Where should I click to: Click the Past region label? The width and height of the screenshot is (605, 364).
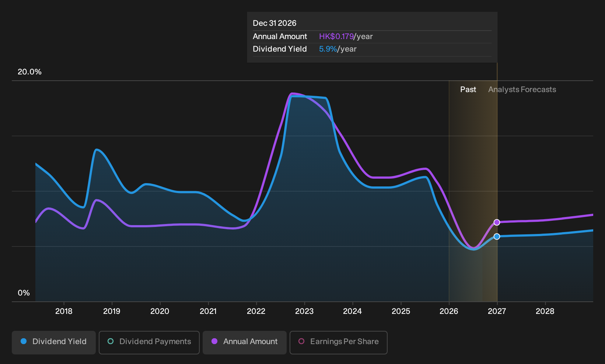pyautogui.click(x=468, y=90)
